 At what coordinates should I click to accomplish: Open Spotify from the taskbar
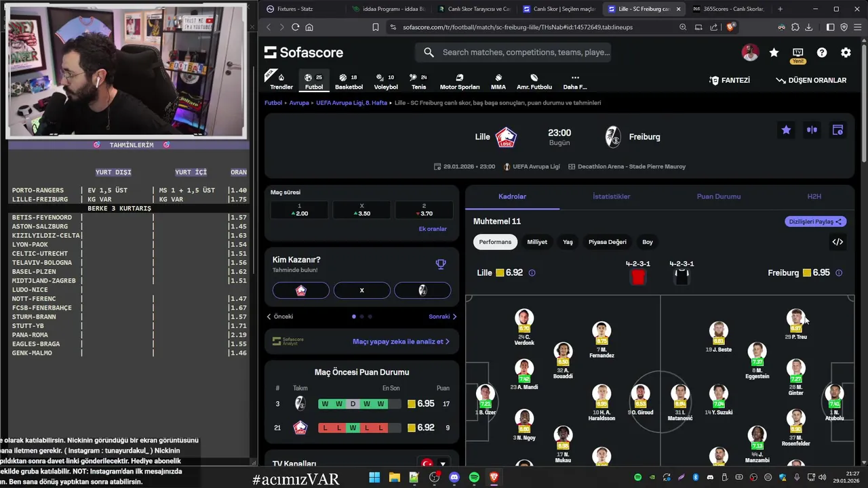(x=474, y=477)
